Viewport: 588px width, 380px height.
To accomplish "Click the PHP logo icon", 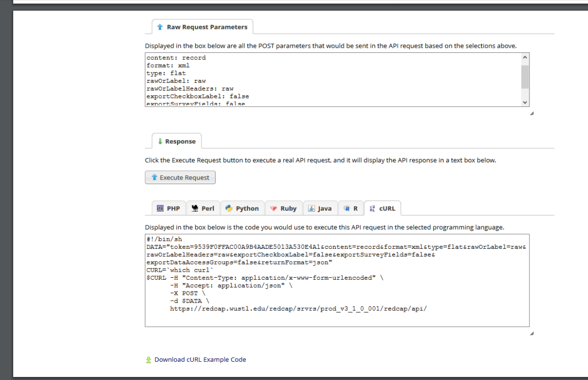I will tap(159, 208).
